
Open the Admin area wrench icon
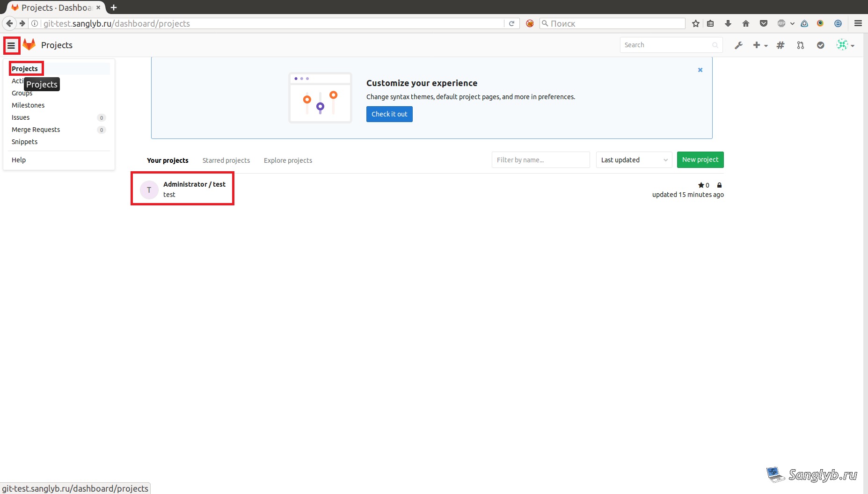coord(738,45)
